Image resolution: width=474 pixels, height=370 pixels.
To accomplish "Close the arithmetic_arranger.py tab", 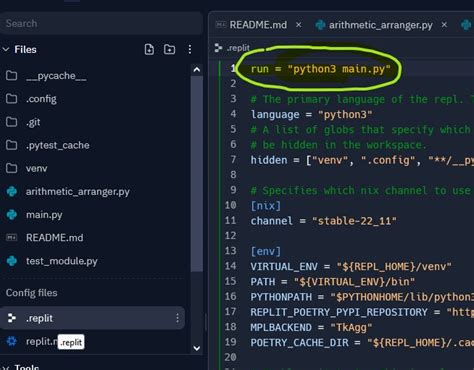I will tap(444, 25).
